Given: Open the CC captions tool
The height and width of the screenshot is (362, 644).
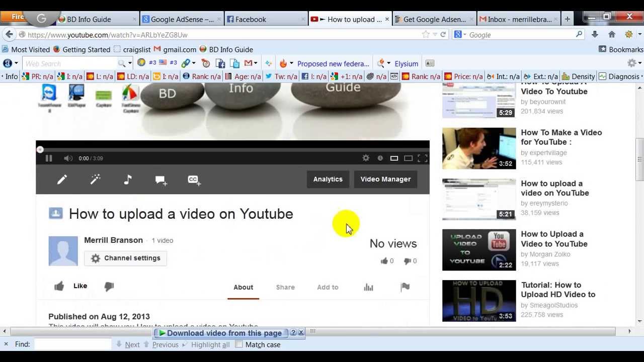Looking at the screenshot, I should point(194,180).
